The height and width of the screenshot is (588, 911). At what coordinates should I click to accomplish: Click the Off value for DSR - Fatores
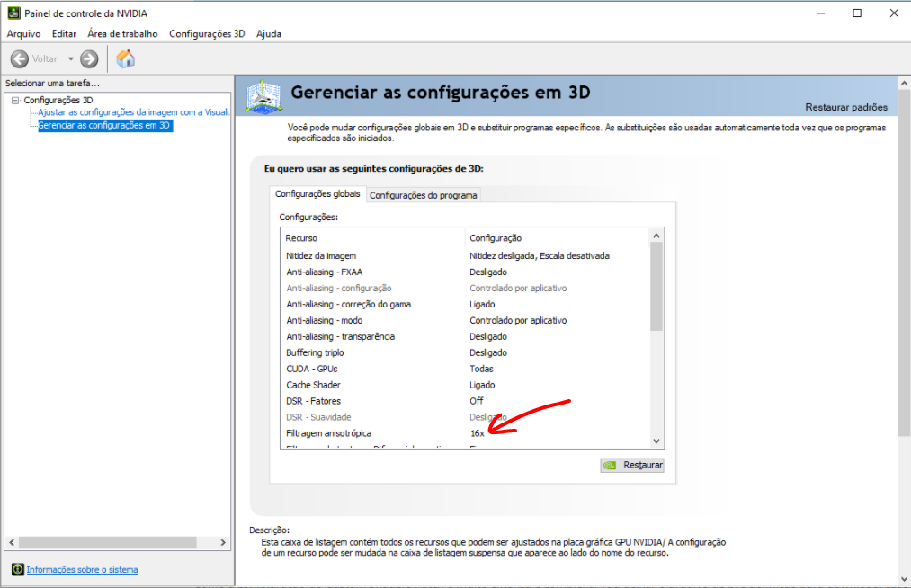(477, 401)
